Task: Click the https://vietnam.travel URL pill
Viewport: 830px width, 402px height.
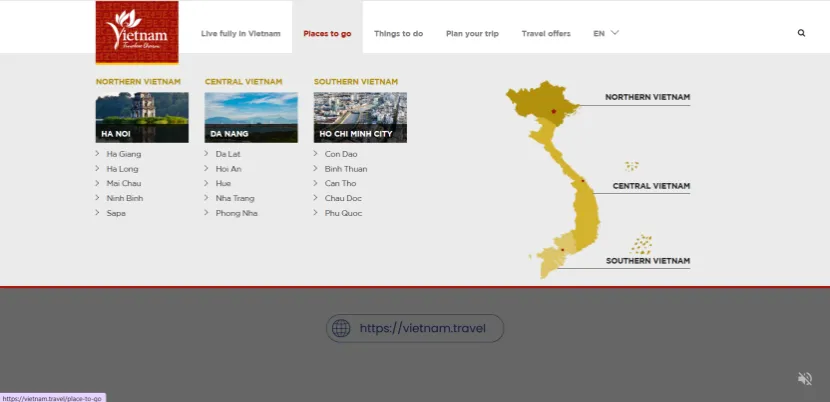Action: click(x=414, y=328)
